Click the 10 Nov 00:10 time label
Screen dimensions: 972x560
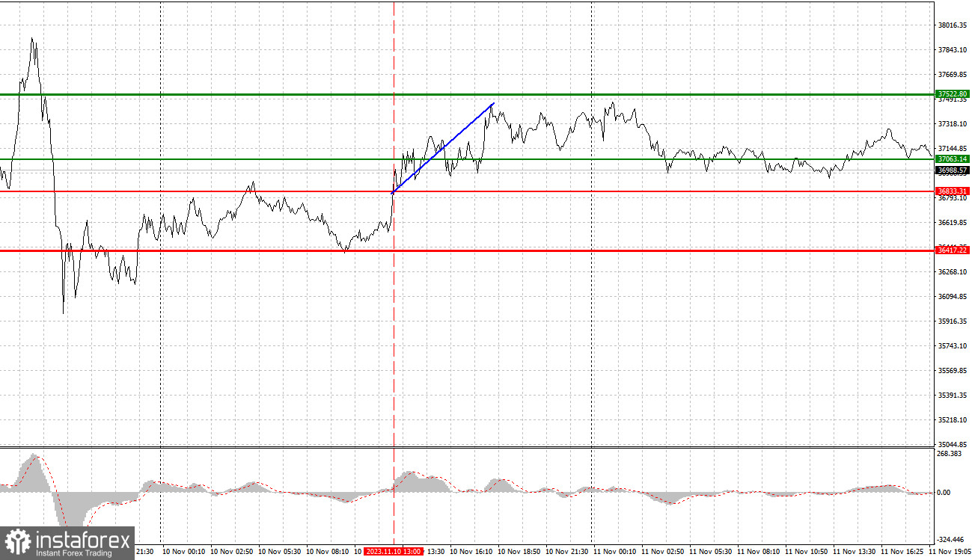(x=185, y=551)
